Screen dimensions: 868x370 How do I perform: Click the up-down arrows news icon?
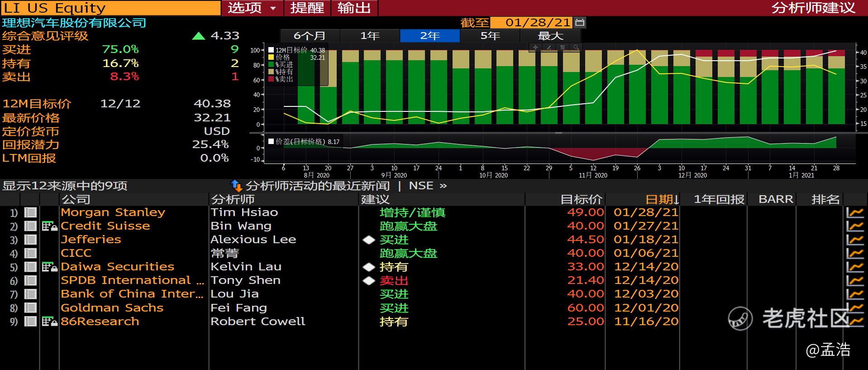click(237, 186)
